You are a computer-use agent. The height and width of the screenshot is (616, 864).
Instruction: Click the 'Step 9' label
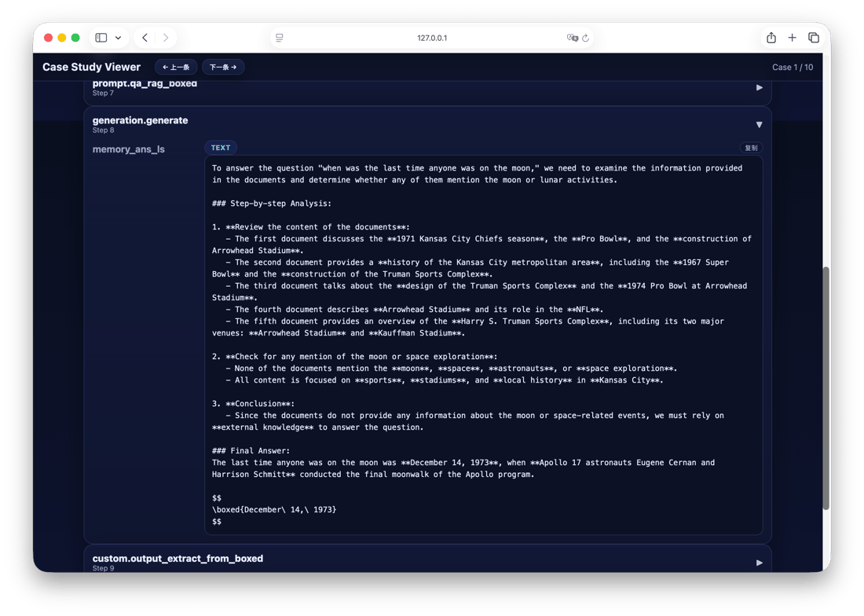[x=103, y=568]
